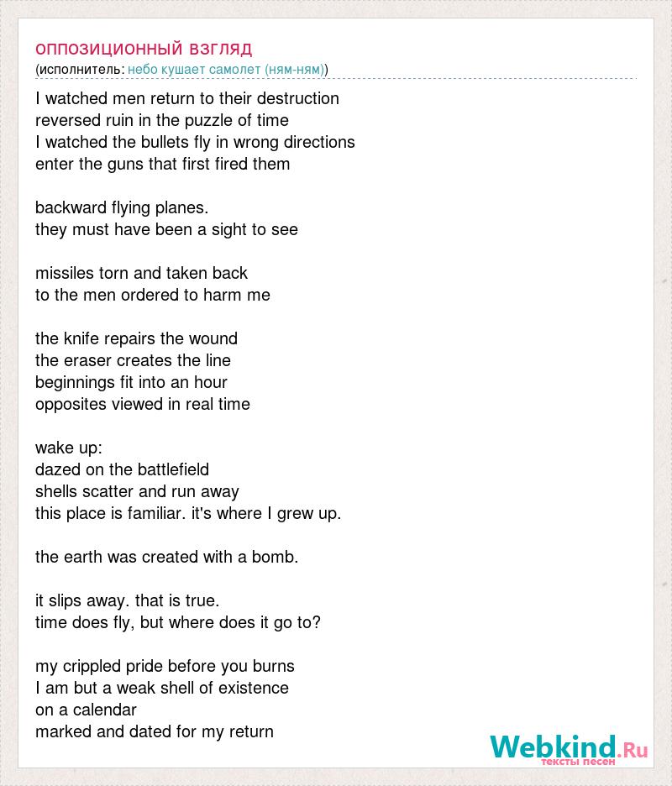Click the line 'time does fly, but where'
Screen dimensions: 672x786
click(178, 622)
